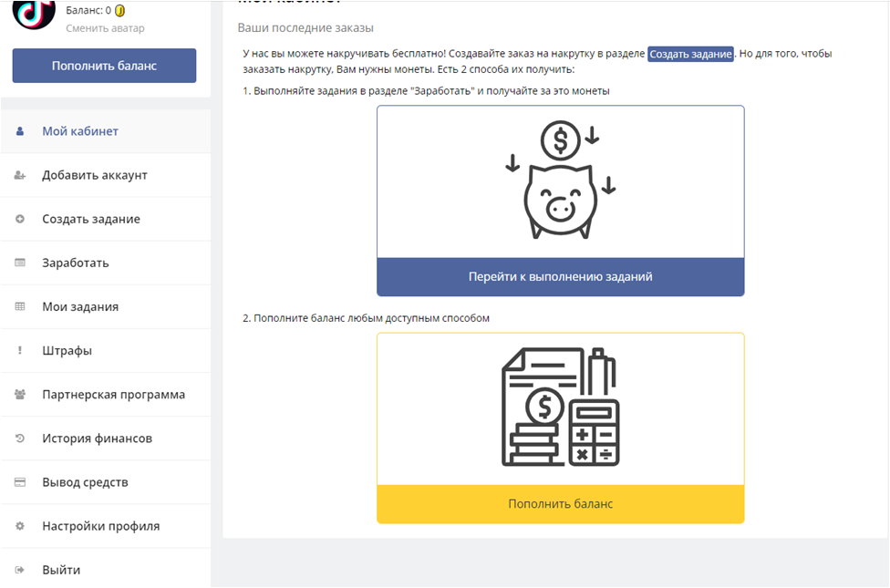890x588 pixels.
Task: Click the TikTok avatar logo
Action: [x=33, y=13]
